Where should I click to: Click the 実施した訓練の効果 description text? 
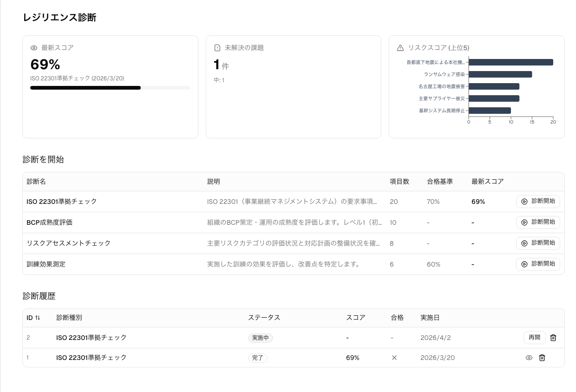pyautogui.click(x=284, y=264)
